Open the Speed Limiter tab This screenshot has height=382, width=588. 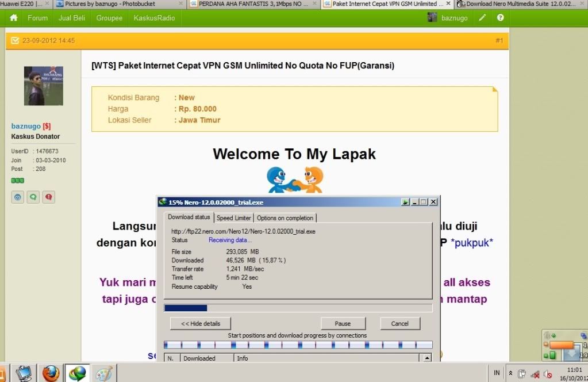(233, 218)
